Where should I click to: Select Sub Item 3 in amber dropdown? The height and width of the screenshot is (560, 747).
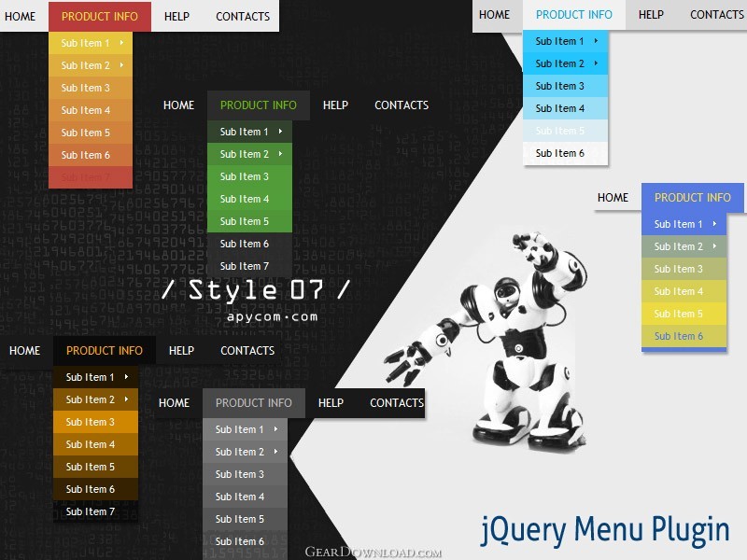coord(96,422)
